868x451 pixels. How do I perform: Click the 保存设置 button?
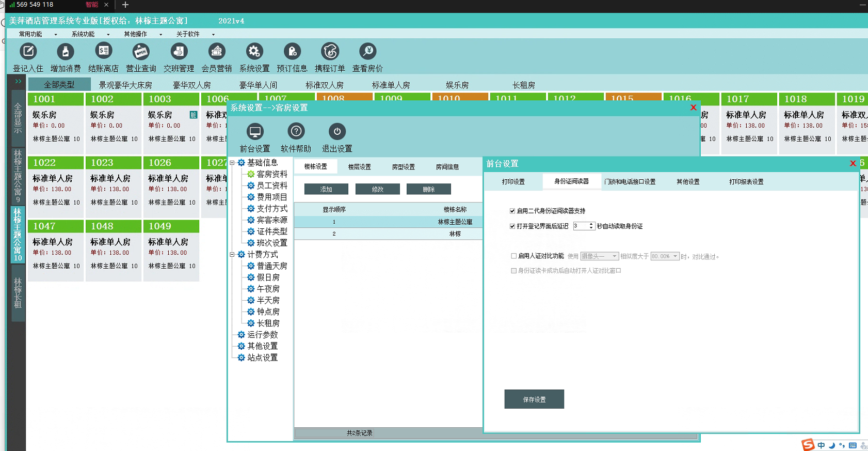534,399
